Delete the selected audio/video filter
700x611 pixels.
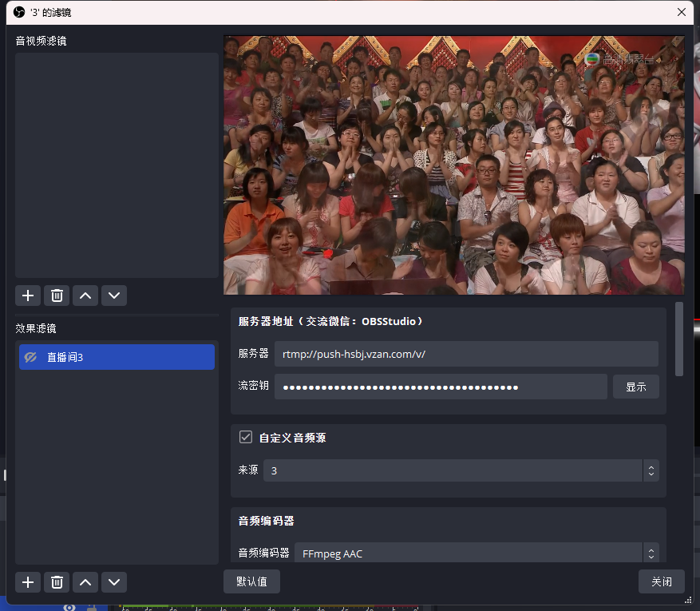click(x=57, y=296)
